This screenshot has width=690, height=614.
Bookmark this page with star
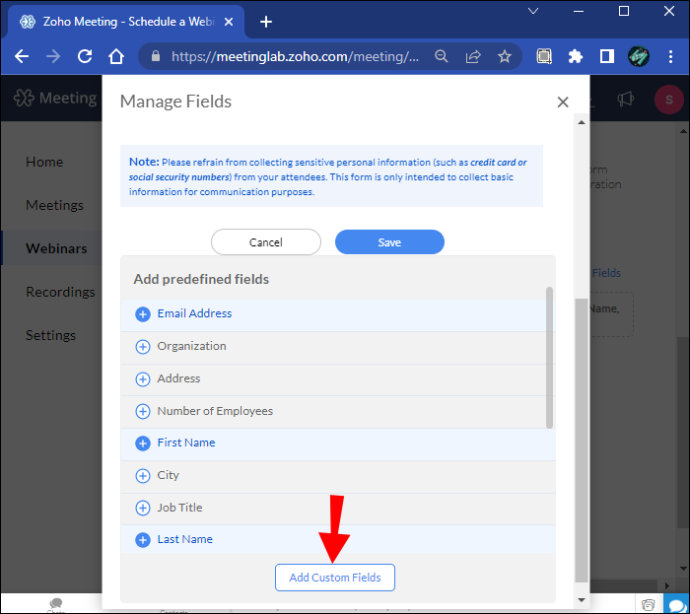click(x=504, y=56)
